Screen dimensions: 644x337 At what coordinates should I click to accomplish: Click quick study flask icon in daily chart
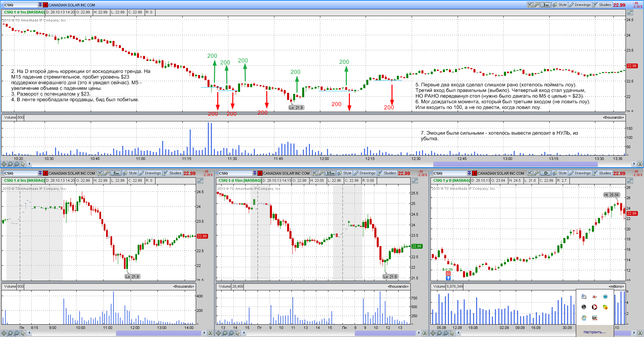tap(530, 173)
